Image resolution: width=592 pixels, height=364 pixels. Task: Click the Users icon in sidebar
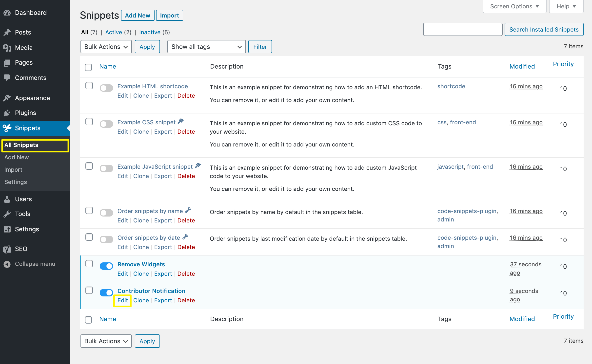click(x=7, y=199)
